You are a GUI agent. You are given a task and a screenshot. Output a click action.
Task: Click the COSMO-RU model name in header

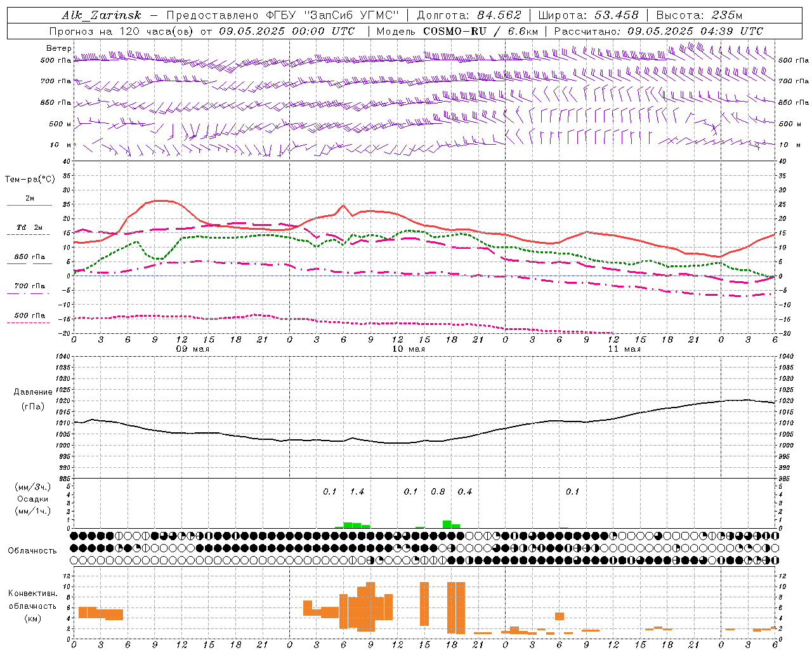pyautogui.click(x=455, y=31)
